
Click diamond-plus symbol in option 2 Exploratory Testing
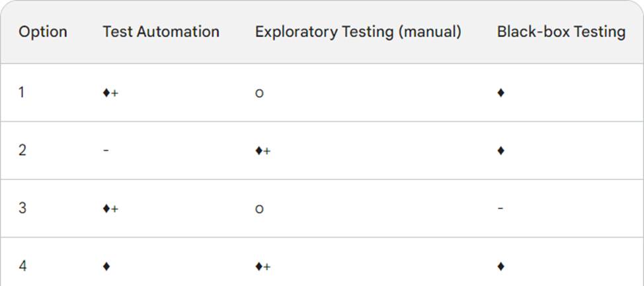point(263,151)
